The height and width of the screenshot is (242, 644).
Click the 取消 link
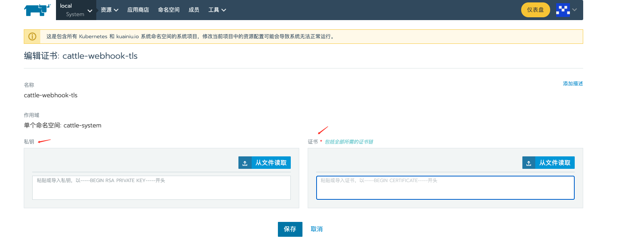(x=317, y=229)
